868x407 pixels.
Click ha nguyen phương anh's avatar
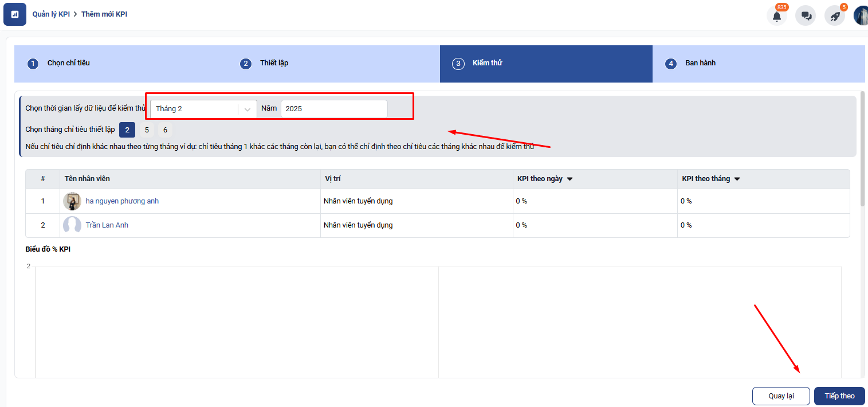click(x=72, y=201)
